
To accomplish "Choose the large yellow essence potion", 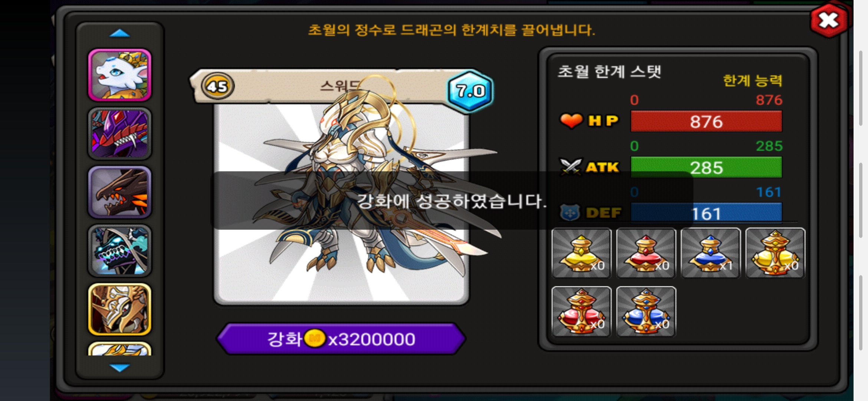I will point(775,253).
